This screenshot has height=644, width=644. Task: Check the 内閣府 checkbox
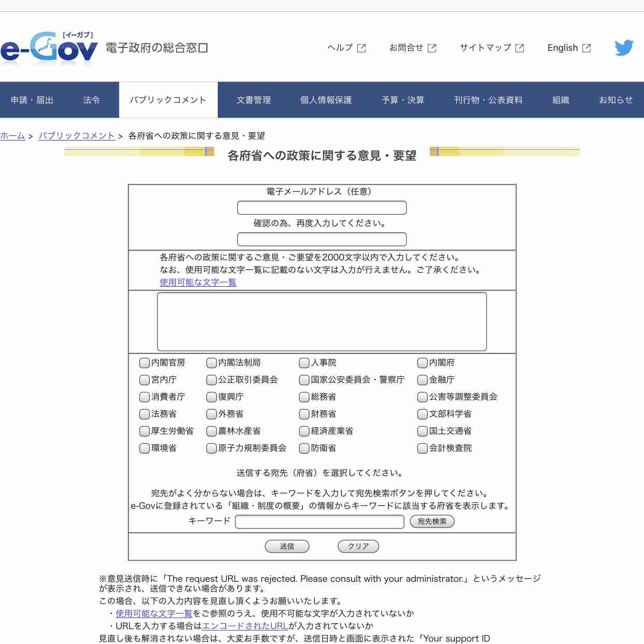pos(423,363)
